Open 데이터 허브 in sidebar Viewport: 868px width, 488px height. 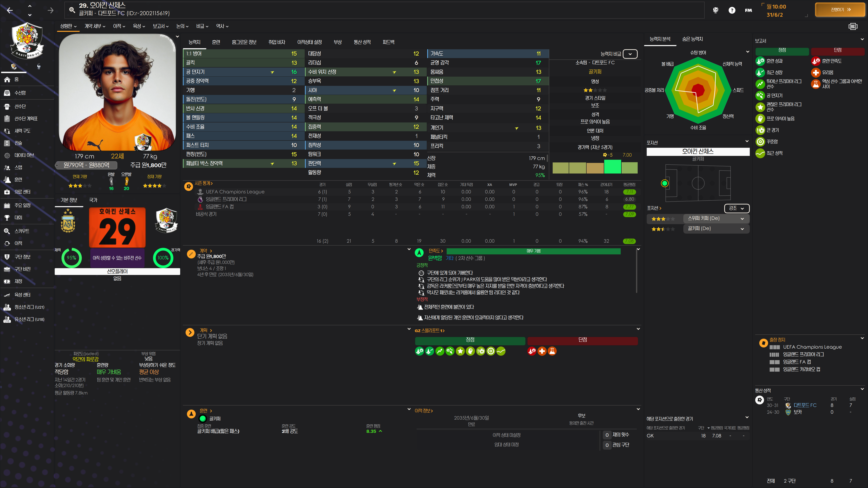[x=27, y=155]
